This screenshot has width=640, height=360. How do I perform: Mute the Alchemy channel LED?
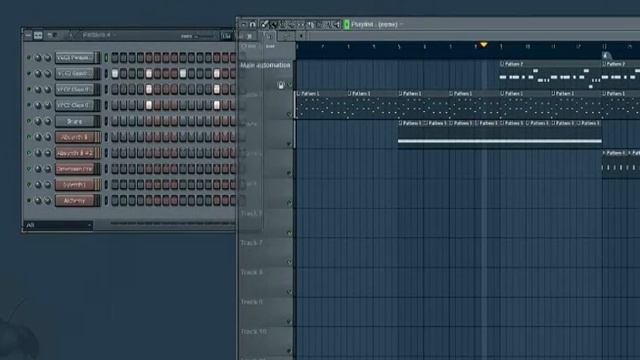[x=29, y=200]
